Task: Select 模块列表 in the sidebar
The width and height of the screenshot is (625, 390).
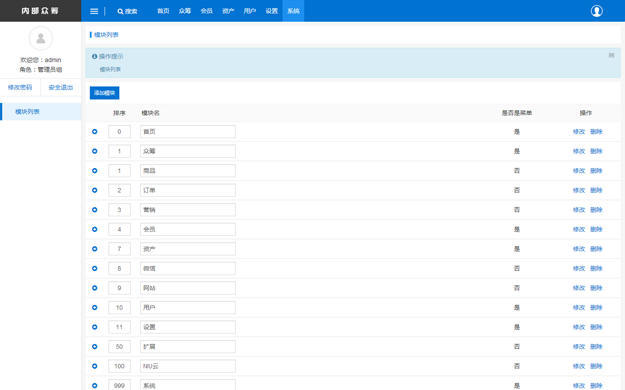Action: click(x=41, y=112)
